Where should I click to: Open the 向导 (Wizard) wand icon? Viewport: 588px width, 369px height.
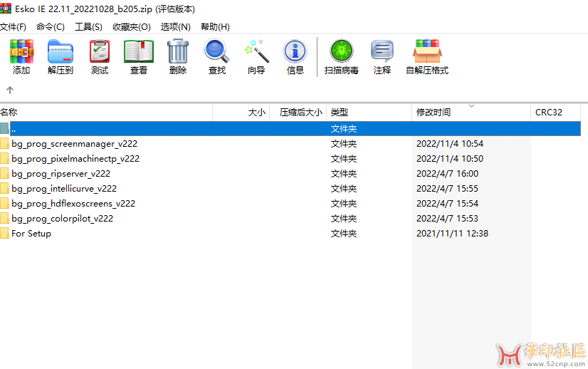(256, 51)
